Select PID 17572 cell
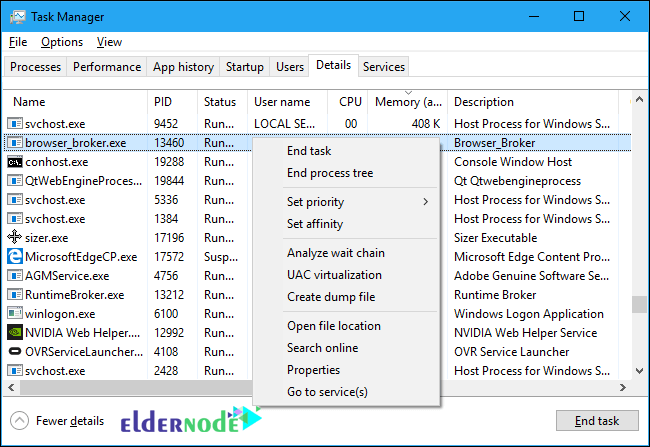The height and width of the screenshot is (447, 650). (x=169, y=257)
